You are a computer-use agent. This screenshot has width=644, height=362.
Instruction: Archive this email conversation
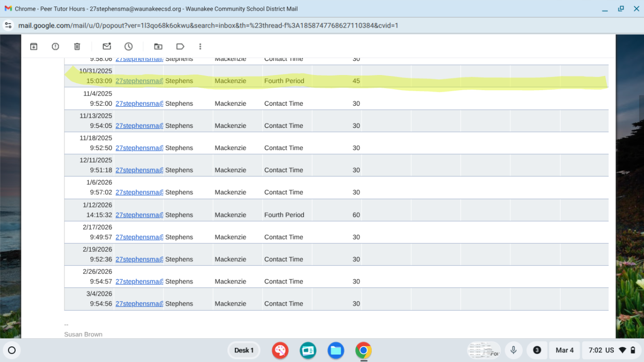[34, 46]
